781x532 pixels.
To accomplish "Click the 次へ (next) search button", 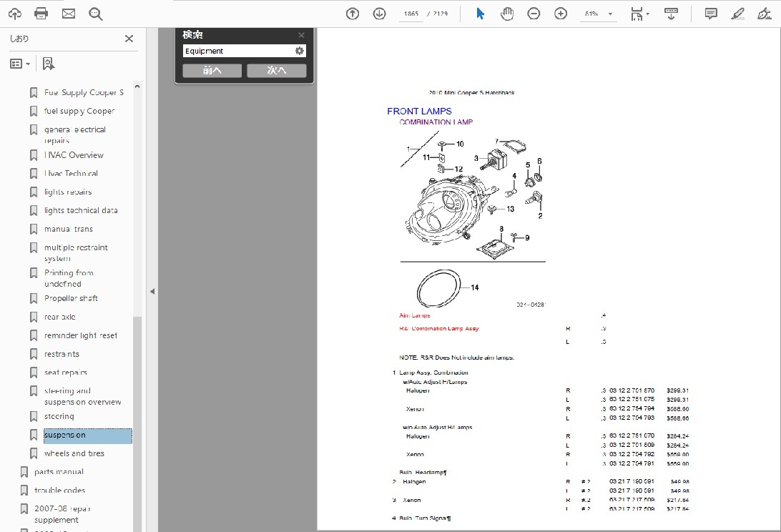I will [x=277, y=70].
